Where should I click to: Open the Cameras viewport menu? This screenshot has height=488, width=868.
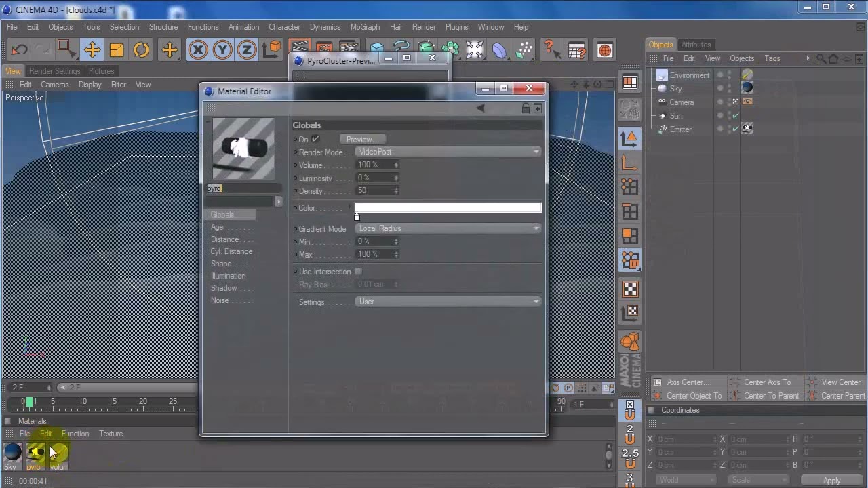[54, 85]
